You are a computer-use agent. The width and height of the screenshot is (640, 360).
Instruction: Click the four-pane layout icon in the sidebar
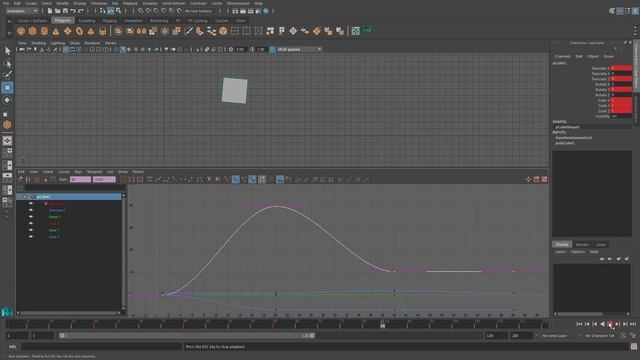[x=7, y=153]
